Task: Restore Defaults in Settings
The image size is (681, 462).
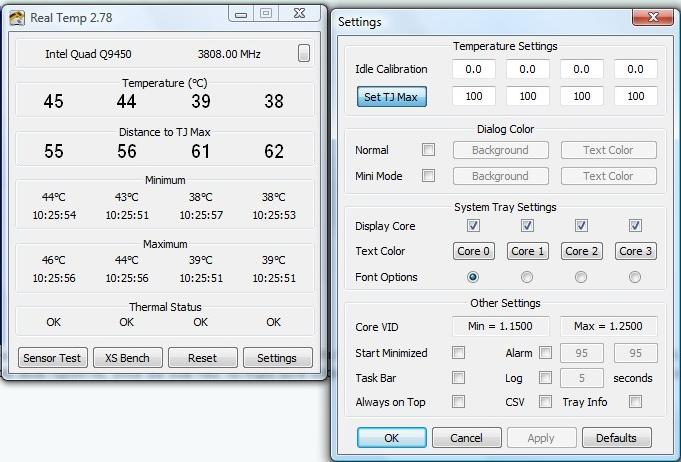Action: [x=616, y=438]
